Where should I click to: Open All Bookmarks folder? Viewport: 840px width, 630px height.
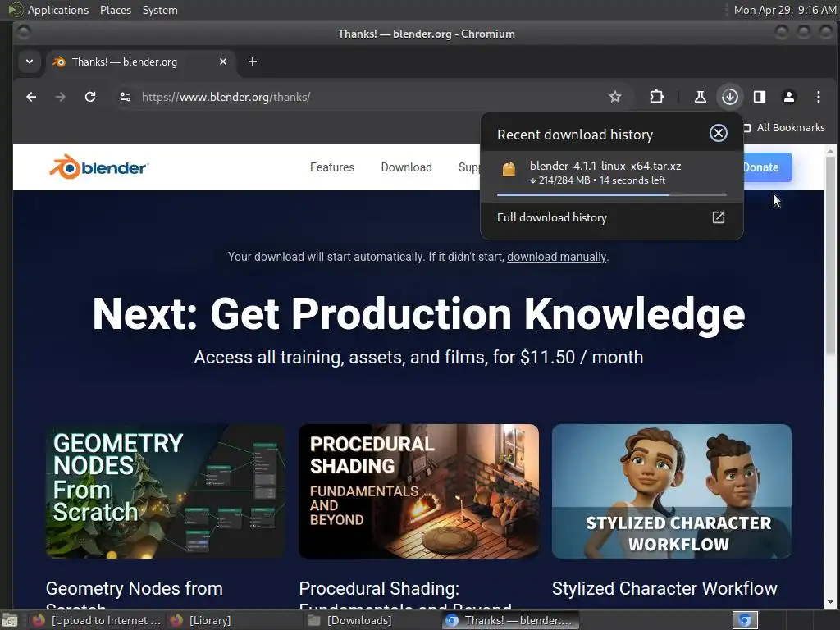coord(785,127)
